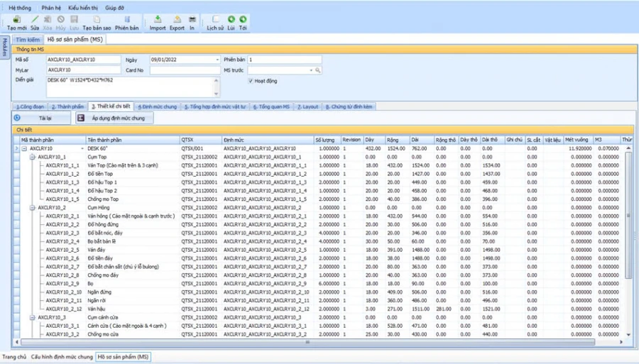Switch to the Tìm kiếm tab
Screen dimensions: 639x364
coord(28,40)
